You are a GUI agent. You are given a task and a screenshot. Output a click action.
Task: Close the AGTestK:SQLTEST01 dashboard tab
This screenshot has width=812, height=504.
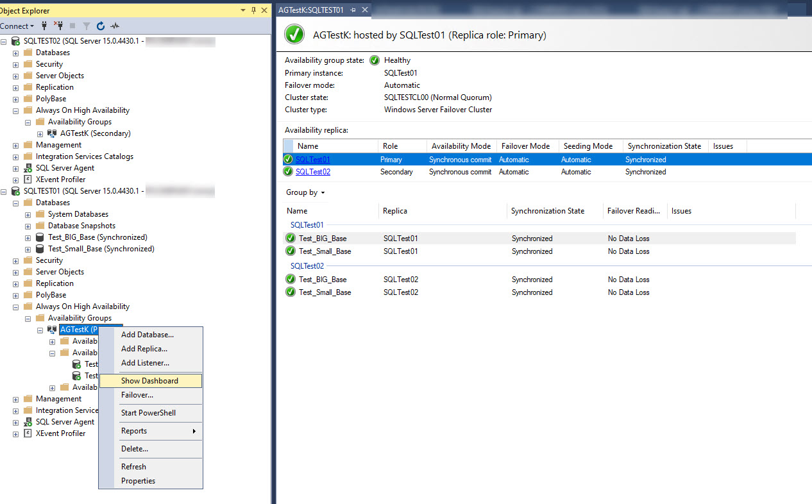(365, 10)
